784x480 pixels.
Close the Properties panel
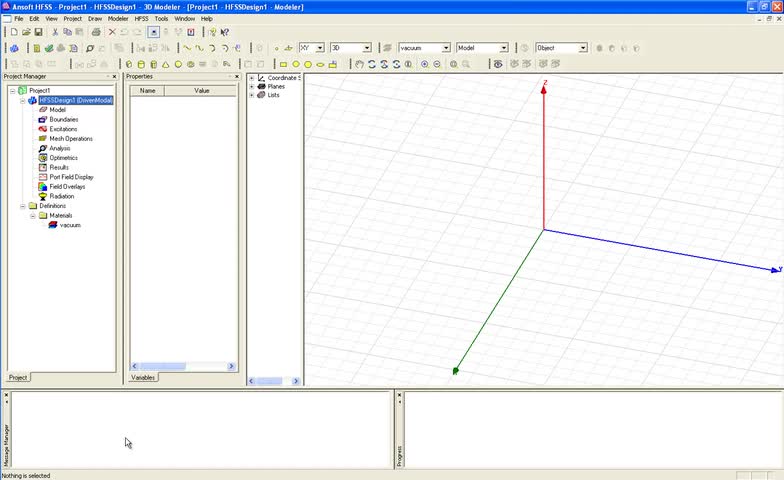[x=237, y=76]
